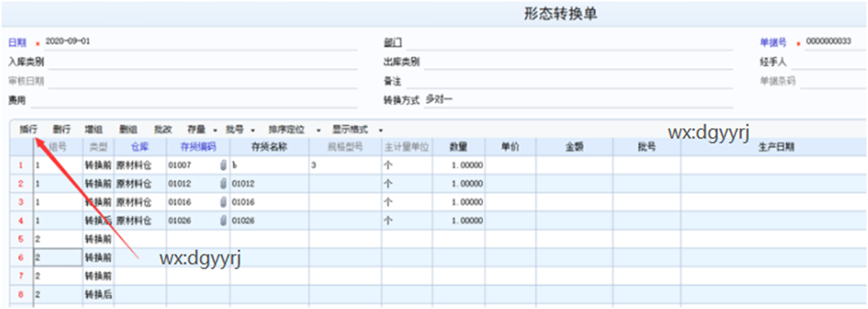The height and width of the screenshot is (309, 868).
Task: Click the 备注 input field
Action: 569,82
